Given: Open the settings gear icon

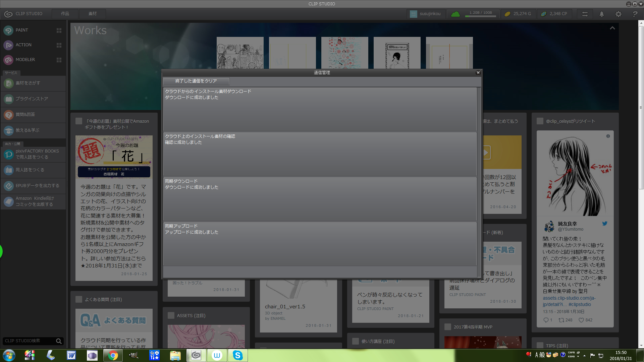Looking at the screenshot, I should (x=618, y=14).
